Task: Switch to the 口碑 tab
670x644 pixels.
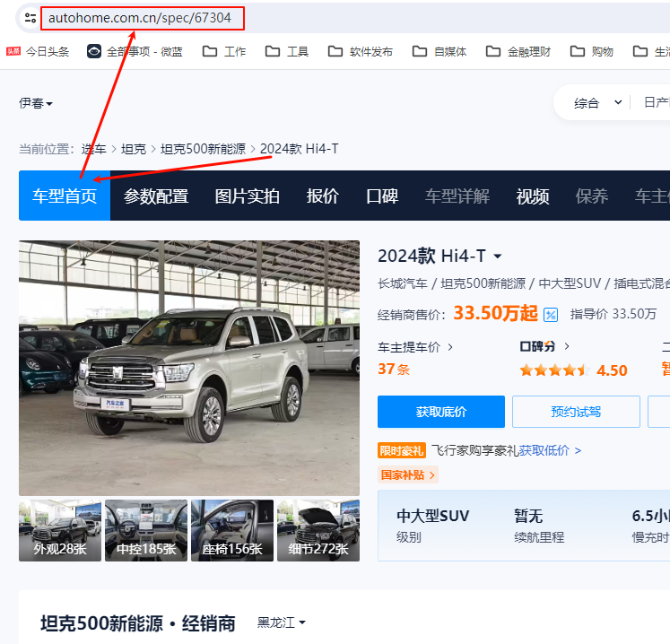Action: tap(382, 196)
